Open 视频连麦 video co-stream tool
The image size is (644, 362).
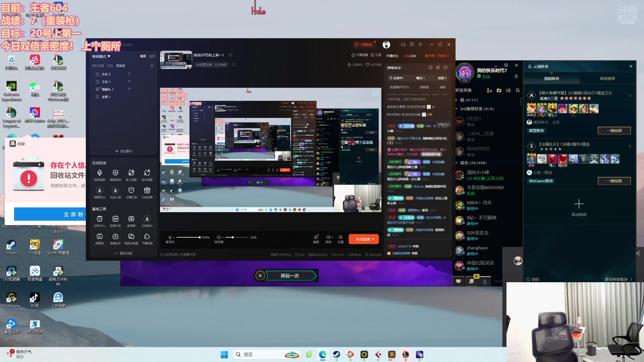point(100,175)
